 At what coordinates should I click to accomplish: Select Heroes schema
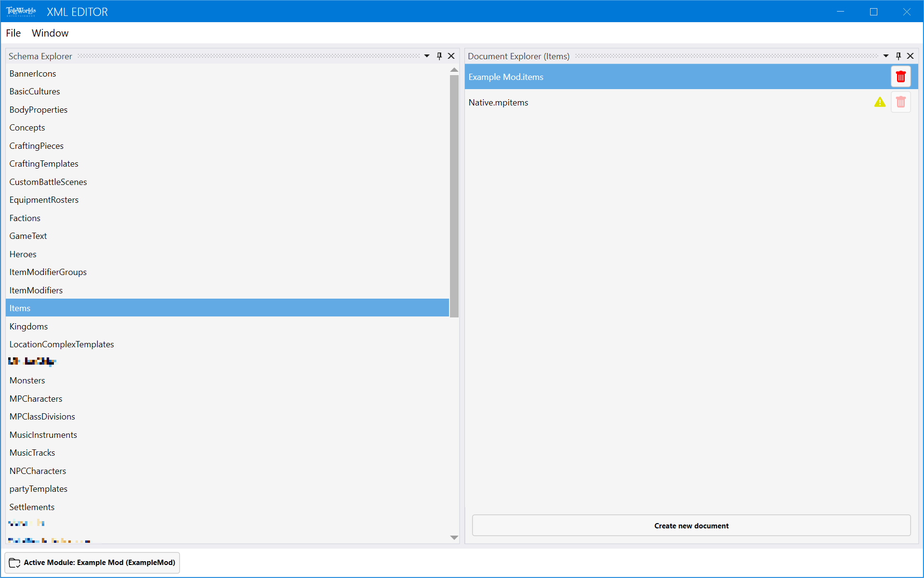pos(227,254)
